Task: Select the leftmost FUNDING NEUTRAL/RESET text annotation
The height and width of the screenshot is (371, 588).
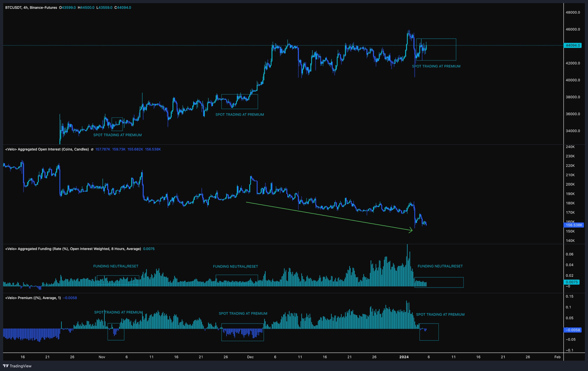Action: (116, 266)
